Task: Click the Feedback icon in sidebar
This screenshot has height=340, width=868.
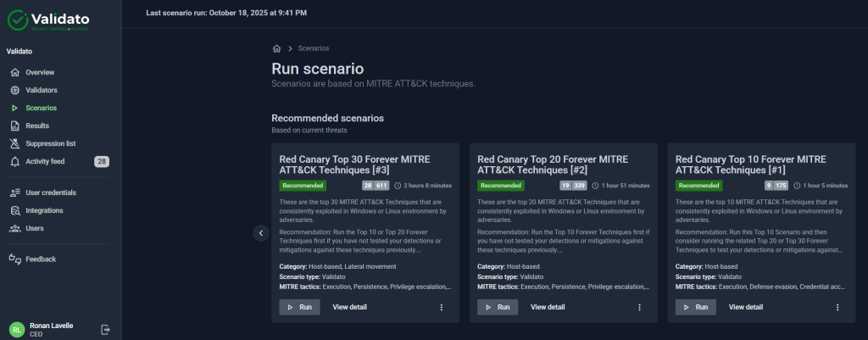Action: [14, 259]
